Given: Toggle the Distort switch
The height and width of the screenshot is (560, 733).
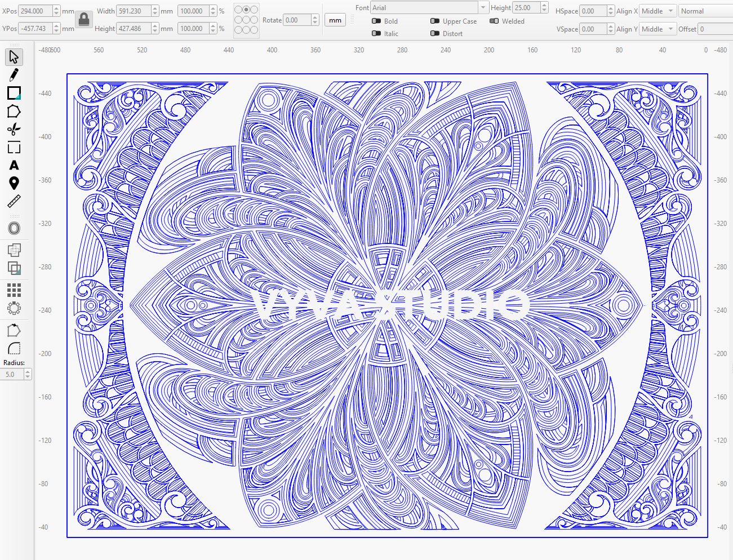Looking at the screenshot, I should click(435, 33).
